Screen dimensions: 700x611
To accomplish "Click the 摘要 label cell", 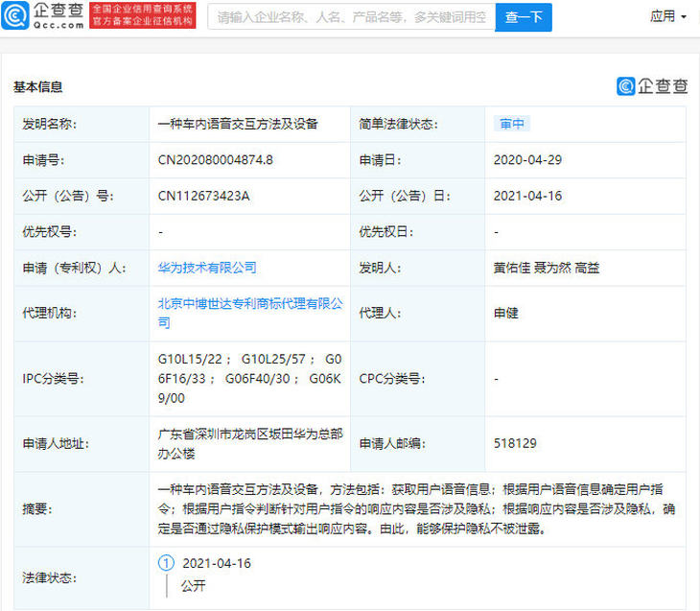I will tap(82, 508).
